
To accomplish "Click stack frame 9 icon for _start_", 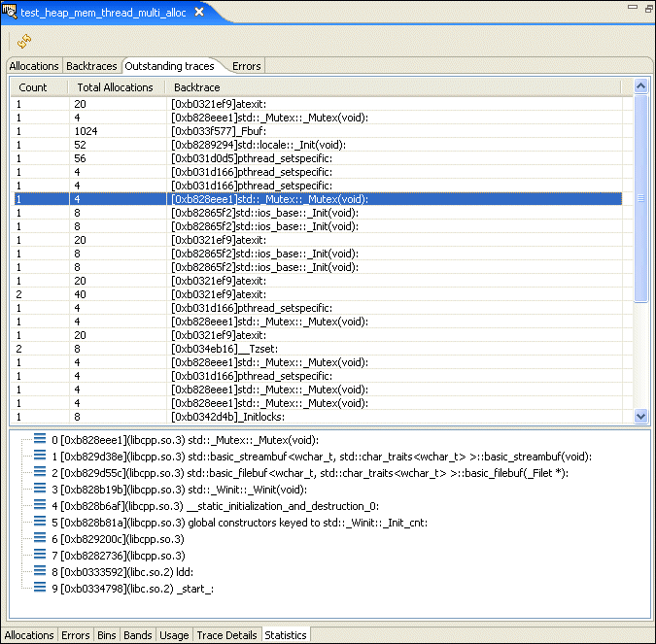I will 40,588.
